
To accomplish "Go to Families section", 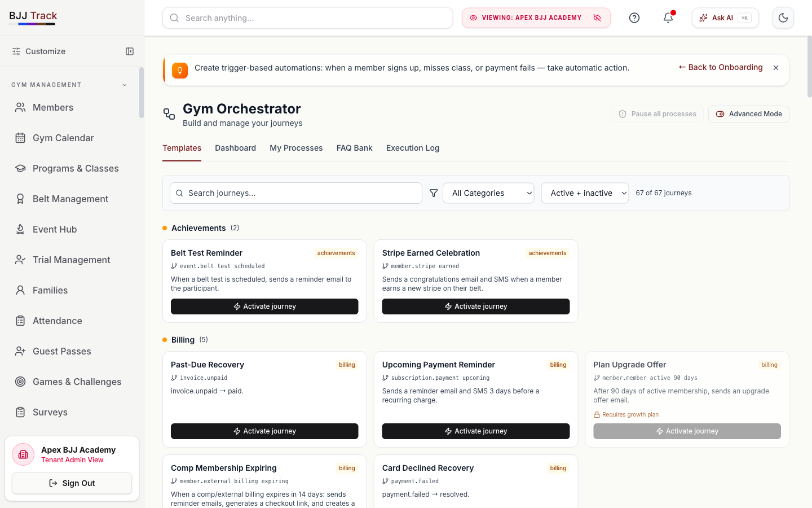I will point(70,290).
